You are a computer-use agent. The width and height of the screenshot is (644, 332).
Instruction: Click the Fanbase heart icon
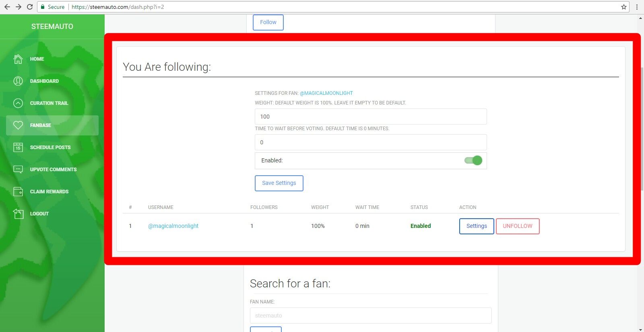(18, 125)
